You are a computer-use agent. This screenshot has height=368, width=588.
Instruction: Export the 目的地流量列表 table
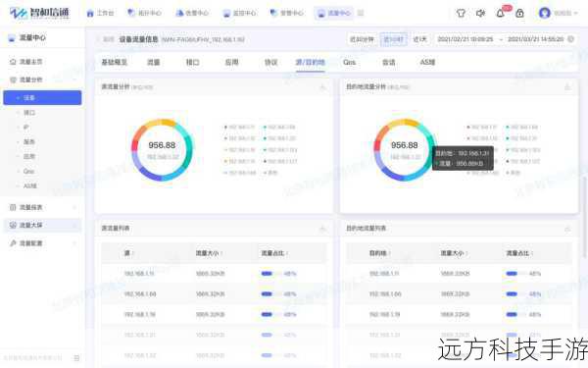click(x=567, y=229)
